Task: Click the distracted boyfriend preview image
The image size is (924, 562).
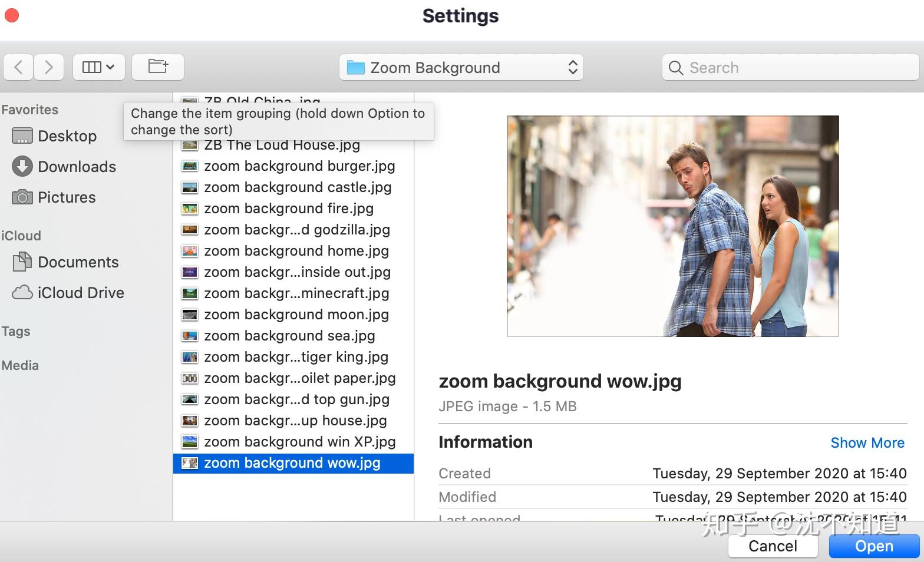Action: tap(673, 226)
